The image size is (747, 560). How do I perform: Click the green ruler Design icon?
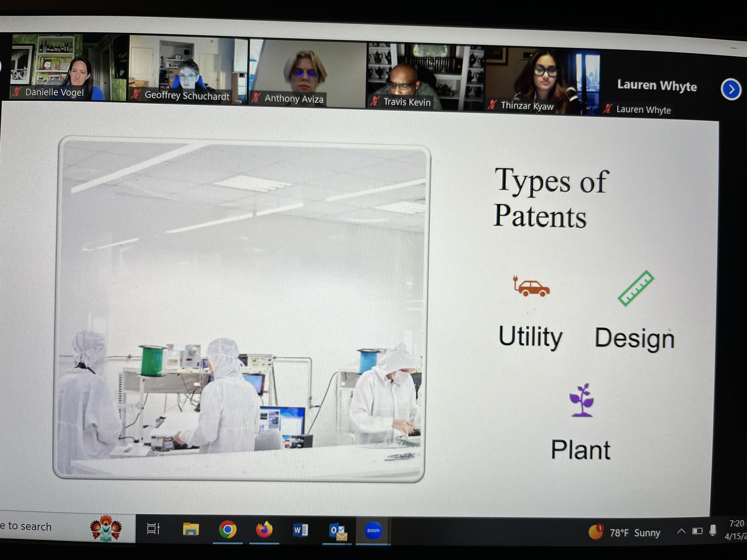(635, 288)
